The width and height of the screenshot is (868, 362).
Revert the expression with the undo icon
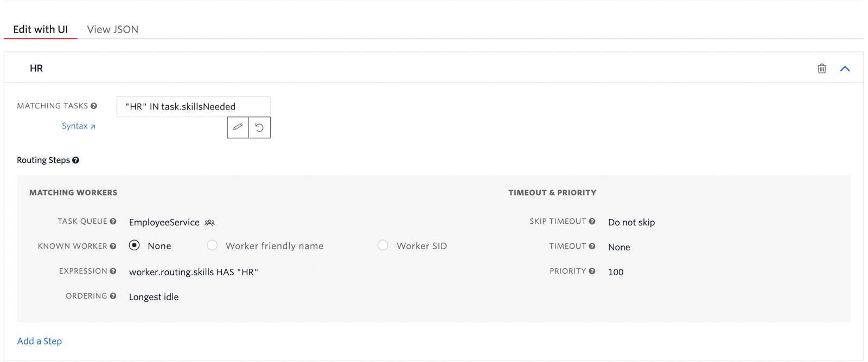click(x=259, y=127)
